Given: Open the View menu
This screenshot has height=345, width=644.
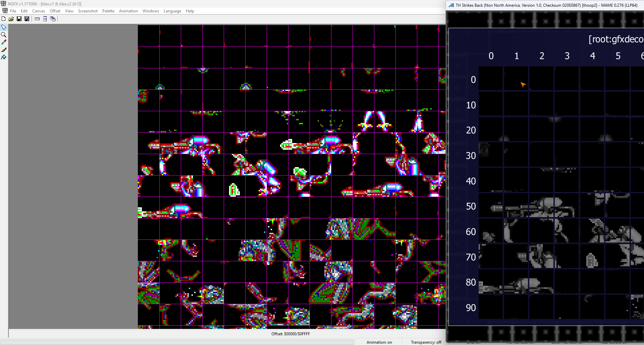Looking at the screenshot, I should point(69,11).
